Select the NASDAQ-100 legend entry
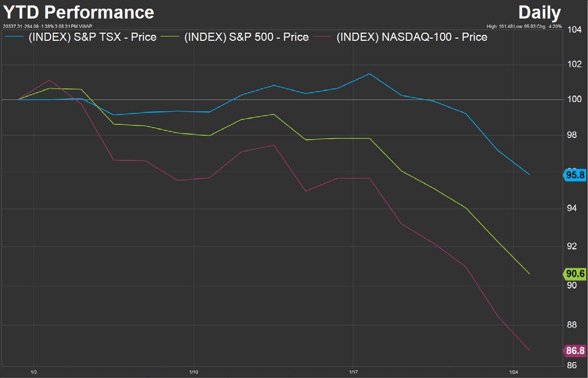This screenshot has width=588, height=378. 411,37
